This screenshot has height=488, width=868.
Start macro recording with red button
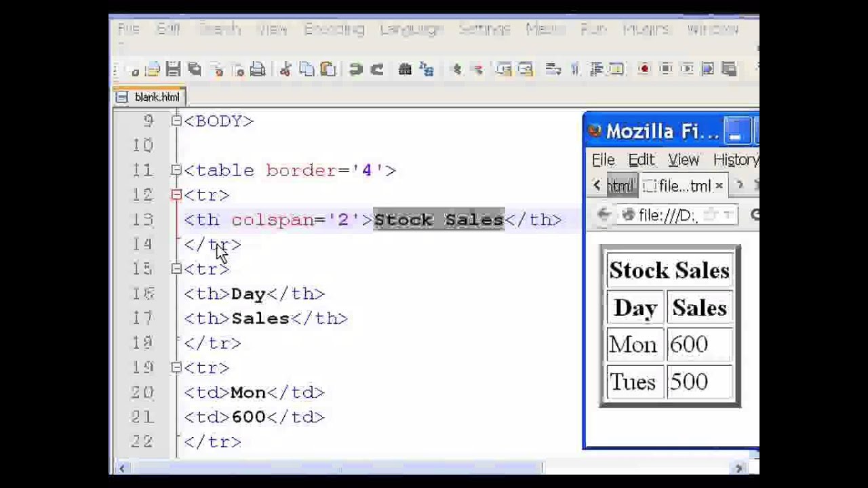pos(644,69)
